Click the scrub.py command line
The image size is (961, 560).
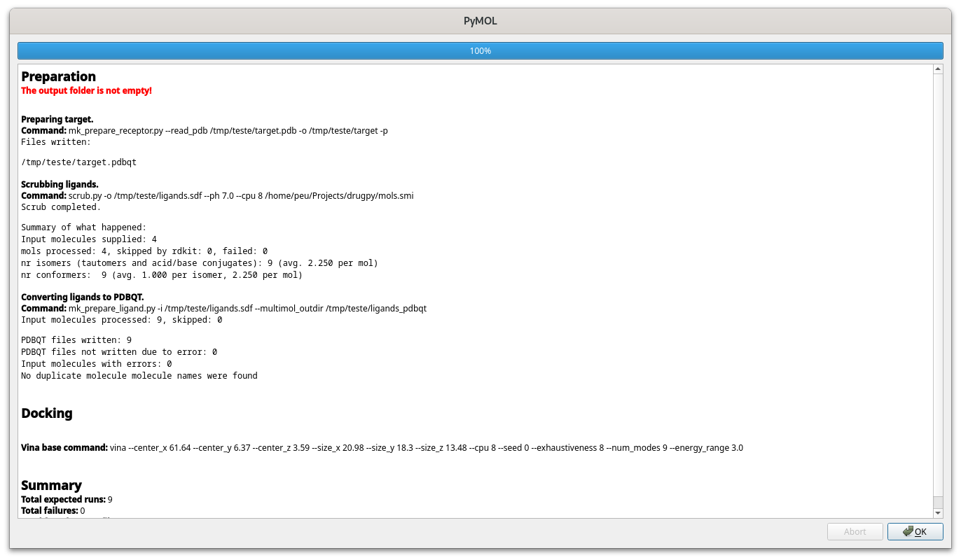coord(217,195)
